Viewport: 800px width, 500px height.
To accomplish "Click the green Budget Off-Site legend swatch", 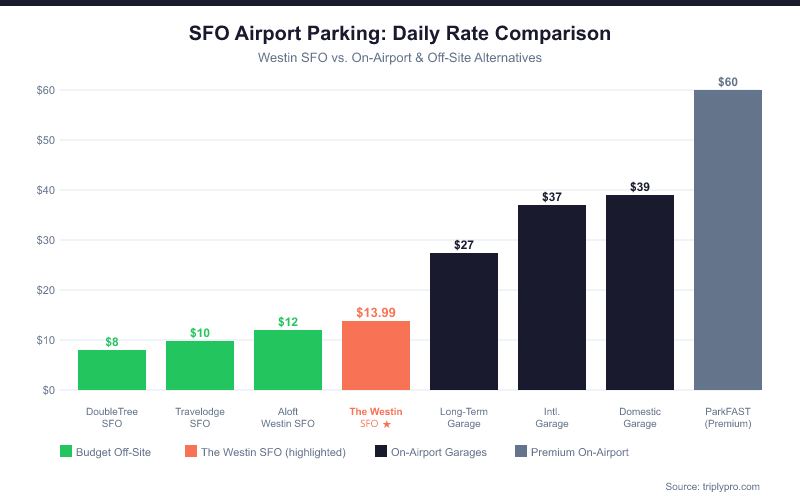I will click(x=67, y=452).
